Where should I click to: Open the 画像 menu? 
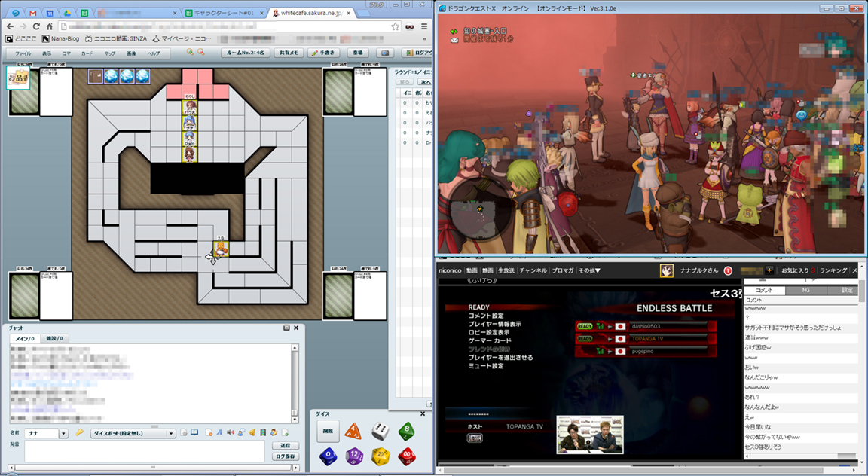coord(131,53)
